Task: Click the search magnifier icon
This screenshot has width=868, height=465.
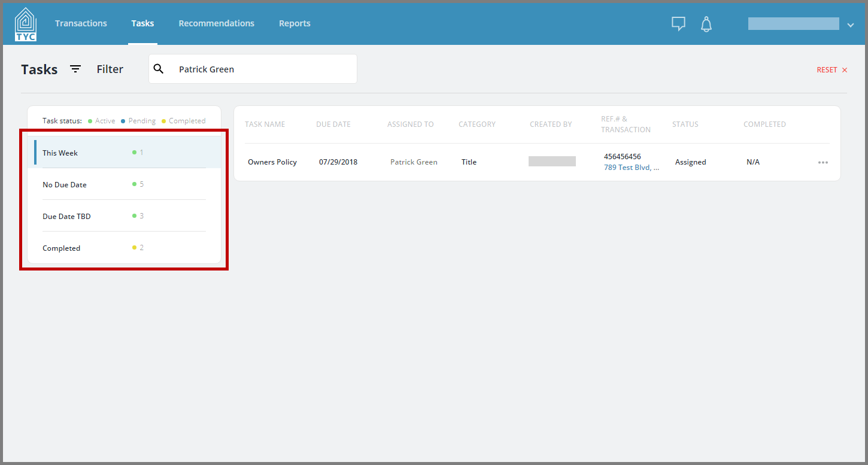Action: pos(159,69)
